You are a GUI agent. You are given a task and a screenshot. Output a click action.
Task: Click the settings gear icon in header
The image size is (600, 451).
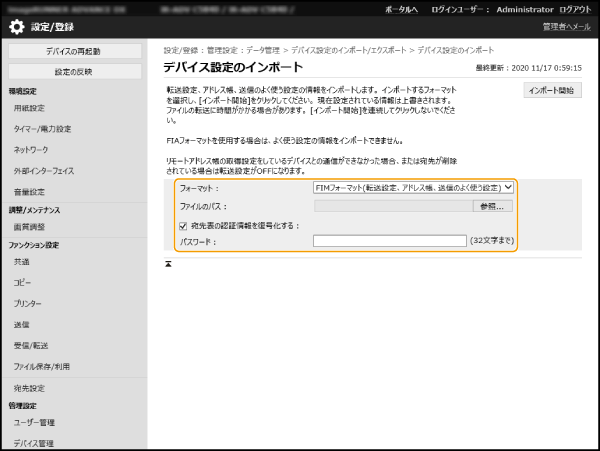point(17,27)
